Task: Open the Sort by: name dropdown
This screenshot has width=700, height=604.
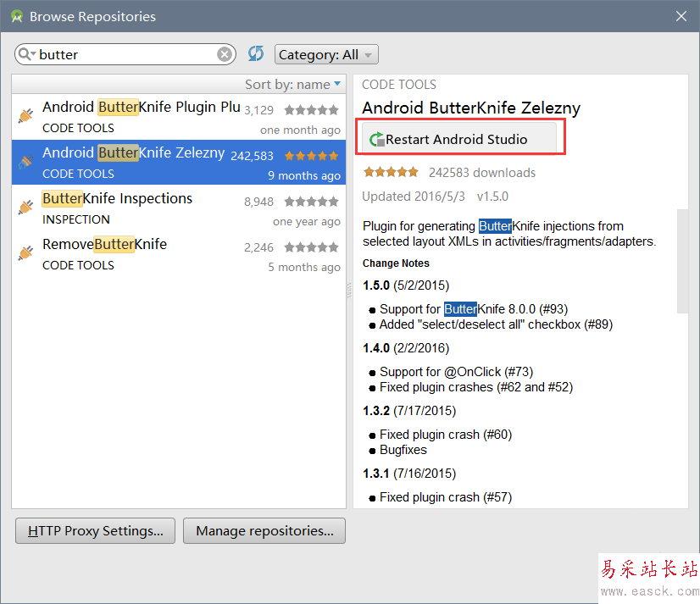Action: (x=293, y=85)
